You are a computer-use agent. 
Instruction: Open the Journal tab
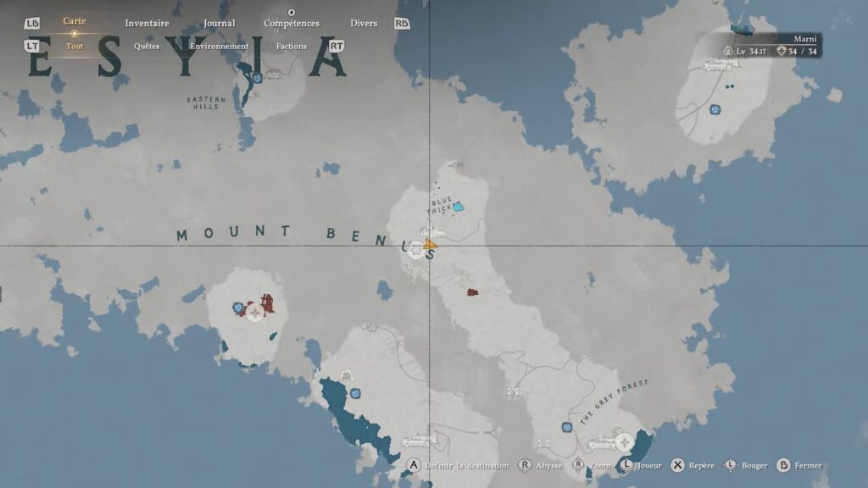coord(220,23)
